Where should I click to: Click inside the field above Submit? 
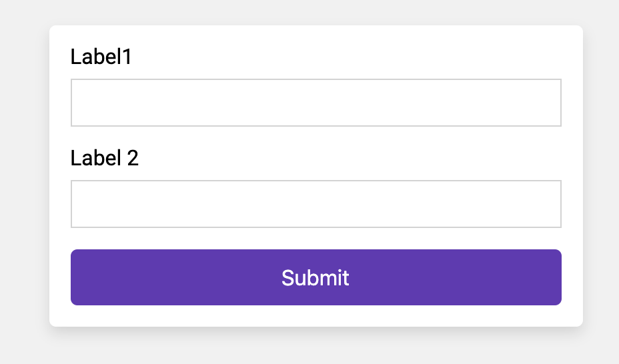316,204
